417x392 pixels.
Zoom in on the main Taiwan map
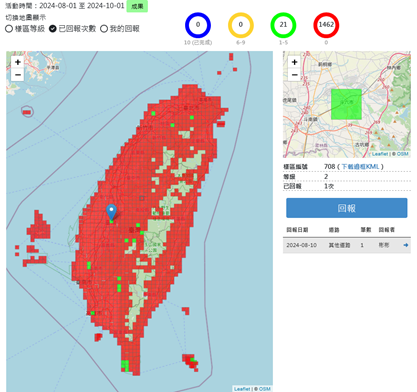click(18, 62)
